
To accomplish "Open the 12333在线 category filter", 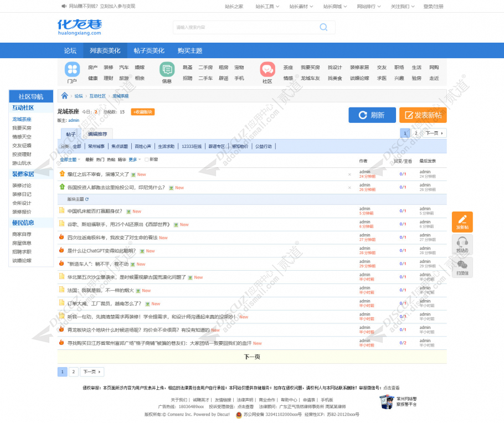I will (x=192, y=146).
